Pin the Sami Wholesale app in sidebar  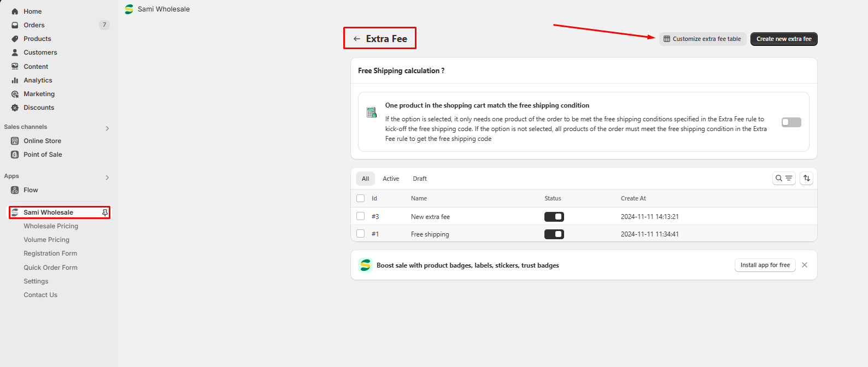click(x=105, y=212)
